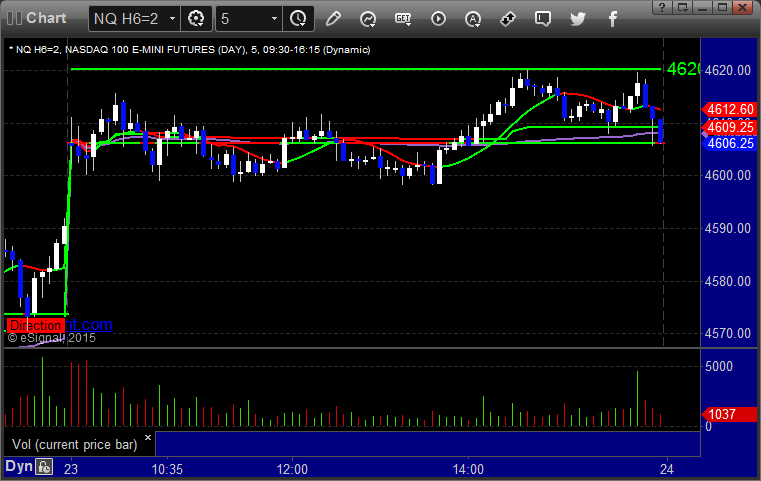The width and height of the screenshot is (761, 481).
Task: Expand the NQ H6=2 symbol dropdown
Action: [x=172, y=19]
